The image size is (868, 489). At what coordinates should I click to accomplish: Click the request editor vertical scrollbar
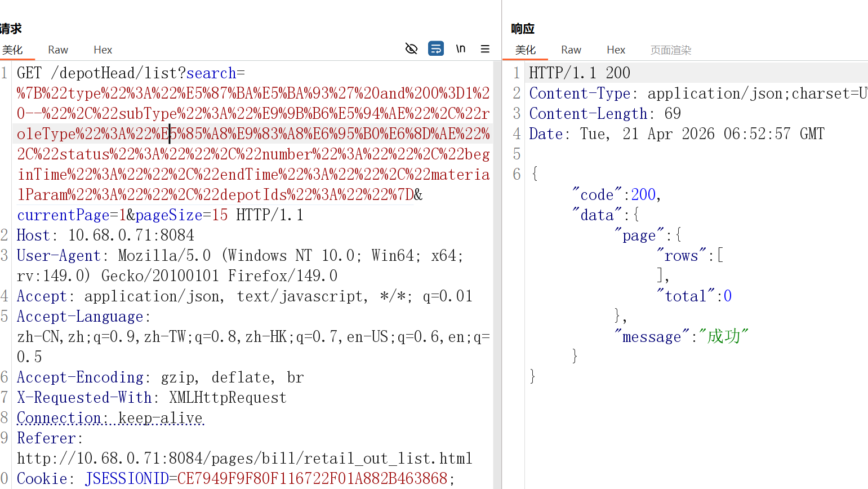coord(497,275)
